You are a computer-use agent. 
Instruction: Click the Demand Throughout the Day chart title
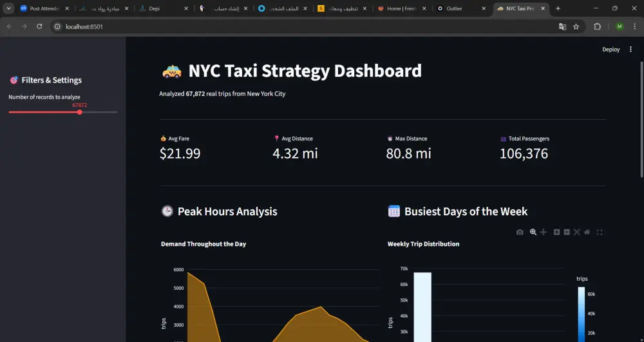tap(204, 244)
